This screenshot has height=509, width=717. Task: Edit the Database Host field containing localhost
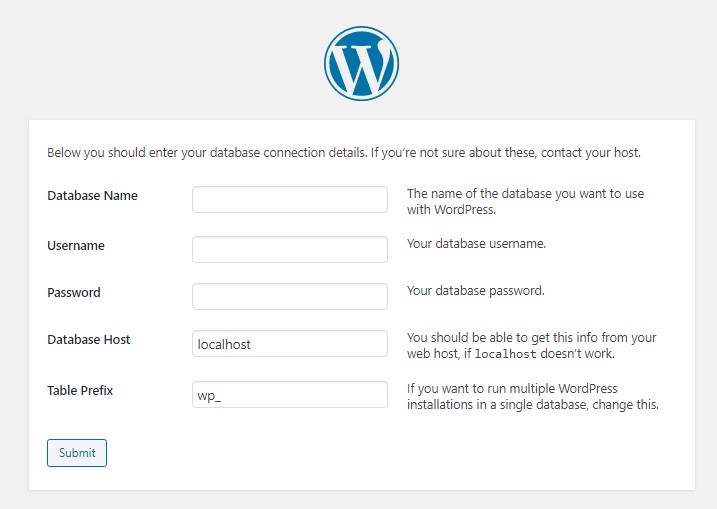(290, 343)
